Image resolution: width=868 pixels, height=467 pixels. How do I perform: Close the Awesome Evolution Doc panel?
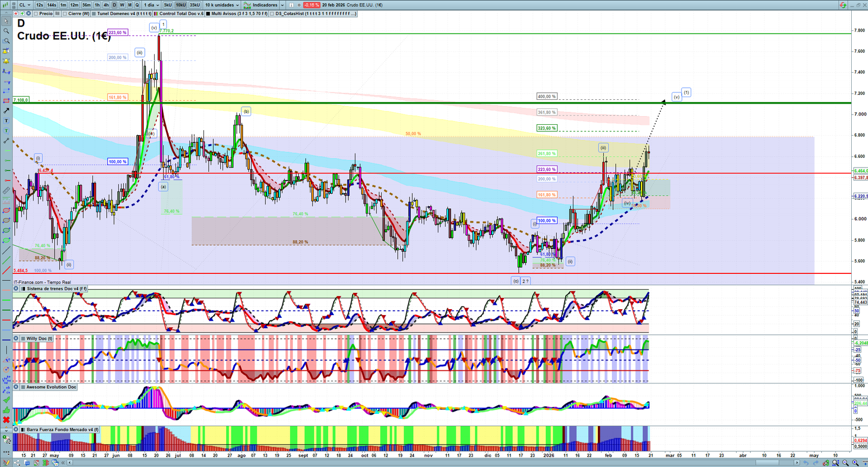(x=16, y=387)
